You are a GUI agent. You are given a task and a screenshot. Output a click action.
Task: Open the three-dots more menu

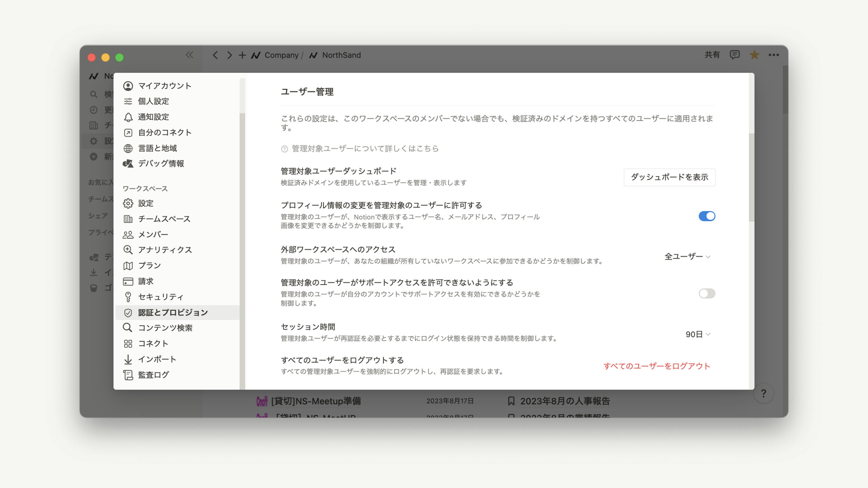pos(774,55)
